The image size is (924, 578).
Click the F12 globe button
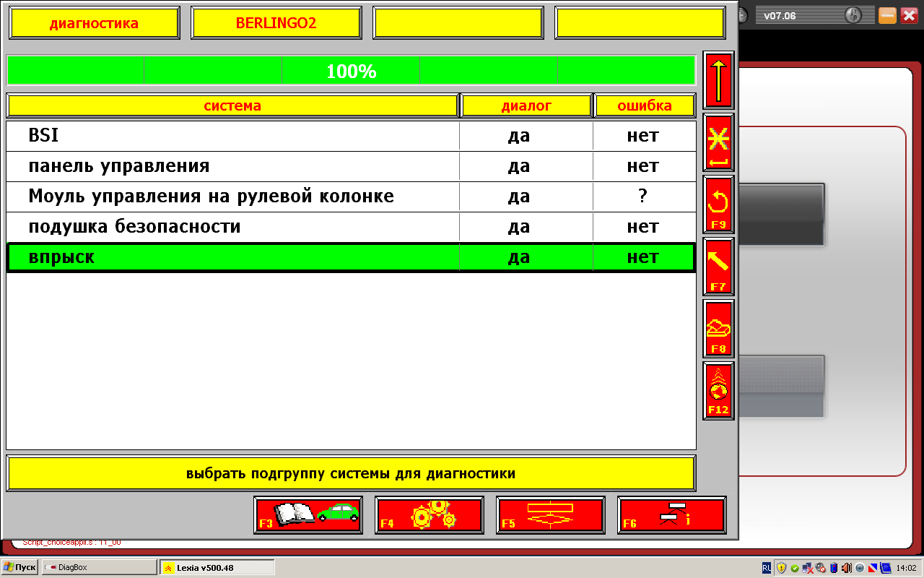coord(718,391)
